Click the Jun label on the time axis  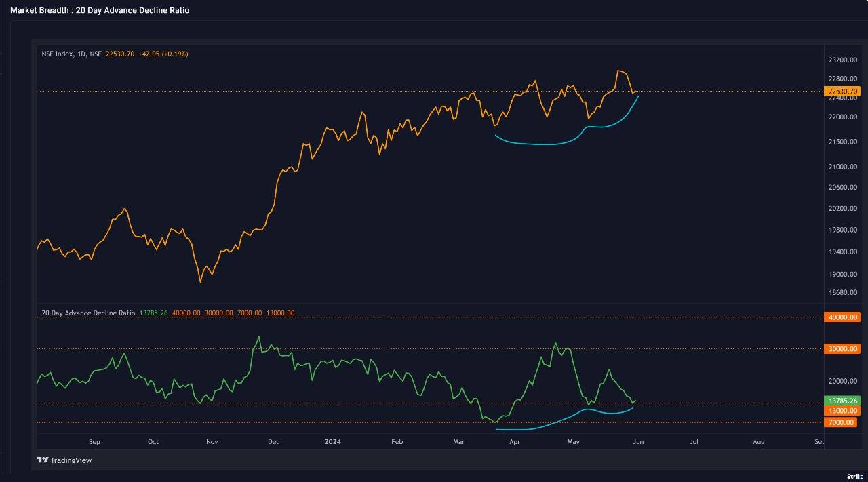pyautogui.click(x=637, y=441)
